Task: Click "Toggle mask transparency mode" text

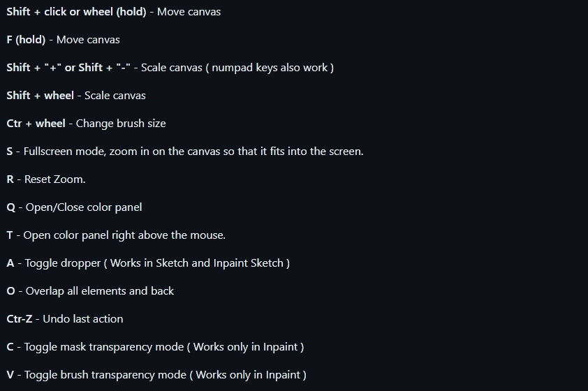Action: pos(103,347)
